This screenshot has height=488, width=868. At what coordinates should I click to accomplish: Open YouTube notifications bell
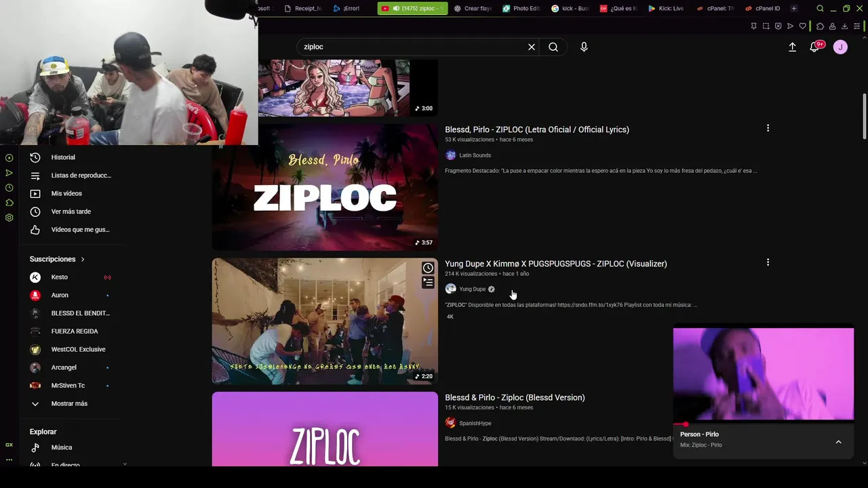coord(815,47)
